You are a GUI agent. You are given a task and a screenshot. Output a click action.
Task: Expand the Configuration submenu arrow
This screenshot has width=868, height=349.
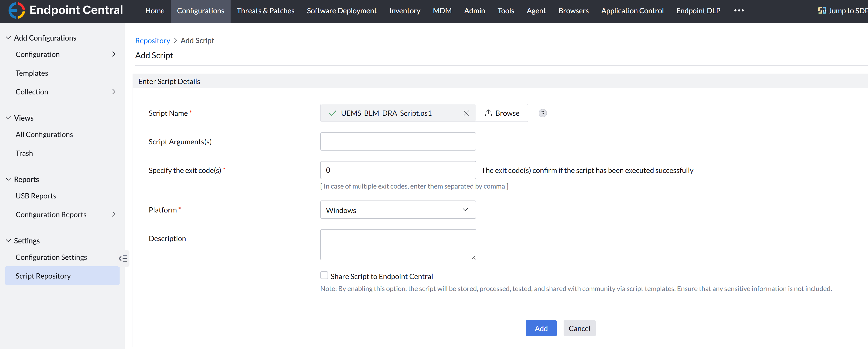tap(114, 54)
